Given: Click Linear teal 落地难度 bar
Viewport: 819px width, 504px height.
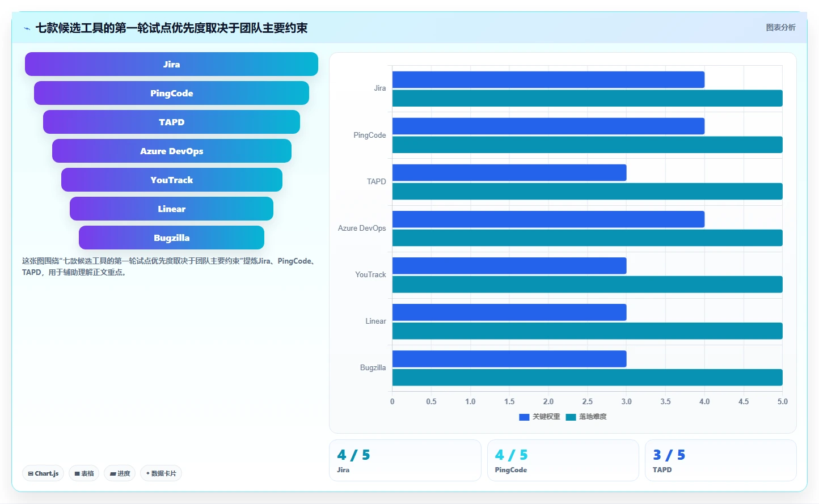Looking at the screenshot, I should (588, 331).
